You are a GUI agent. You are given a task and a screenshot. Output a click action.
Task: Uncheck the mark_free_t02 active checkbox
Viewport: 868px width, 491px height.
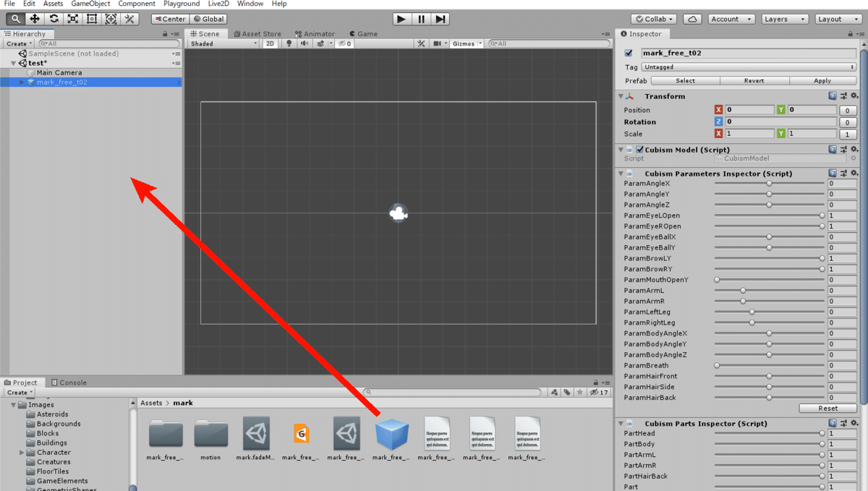click(x=629, y=54)
